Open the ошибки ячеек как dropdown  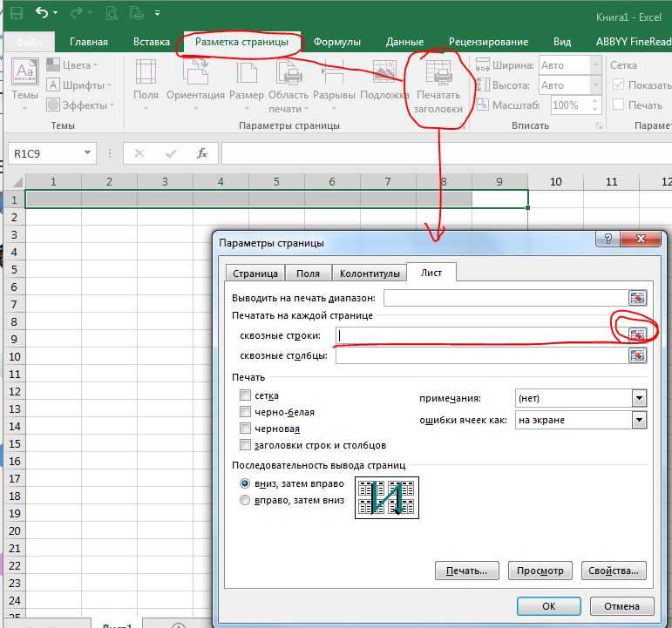coord(639,420)
